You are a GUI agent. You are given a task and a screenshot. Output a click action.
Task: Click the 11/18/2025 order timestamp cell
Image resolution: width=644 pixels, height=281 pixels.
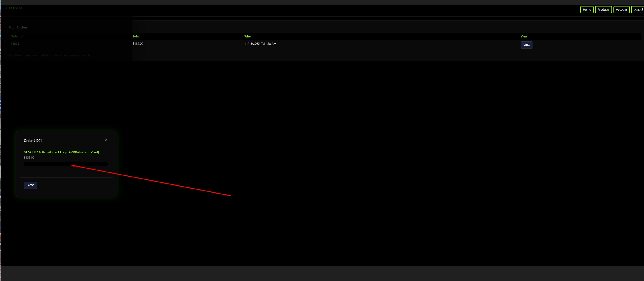[x=260, y=43]
